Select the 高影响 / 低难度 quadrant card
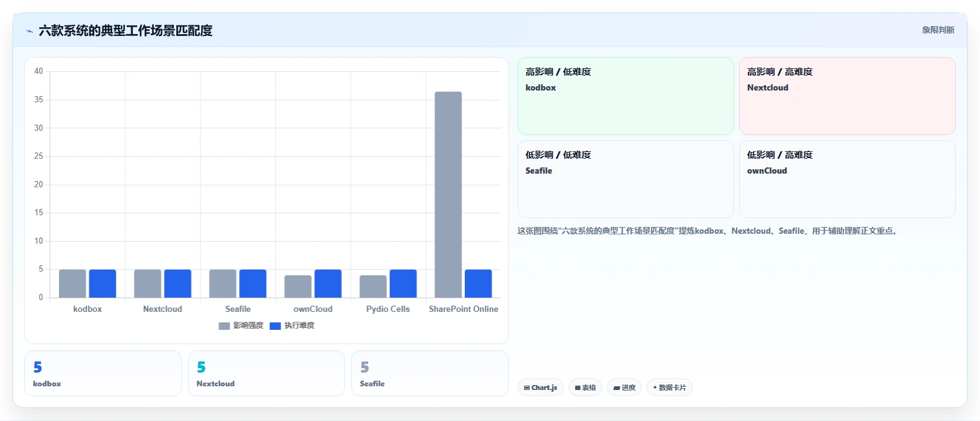 (x=626, y=96)
